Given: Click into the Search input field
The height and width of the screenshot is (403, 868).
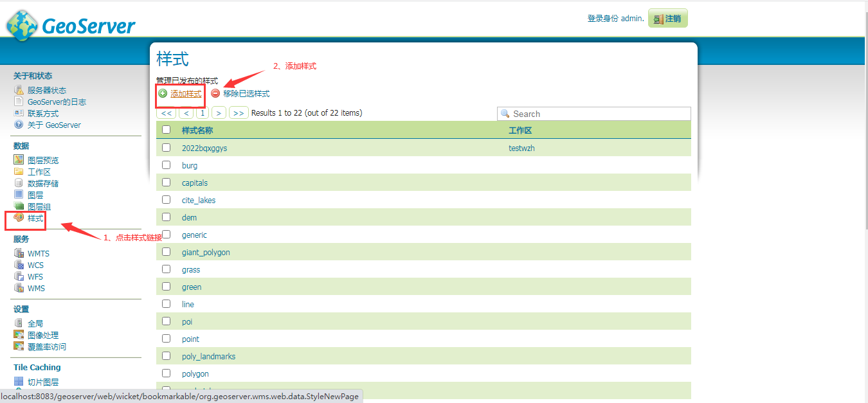Looking at the screenshot, I should 594,114.
